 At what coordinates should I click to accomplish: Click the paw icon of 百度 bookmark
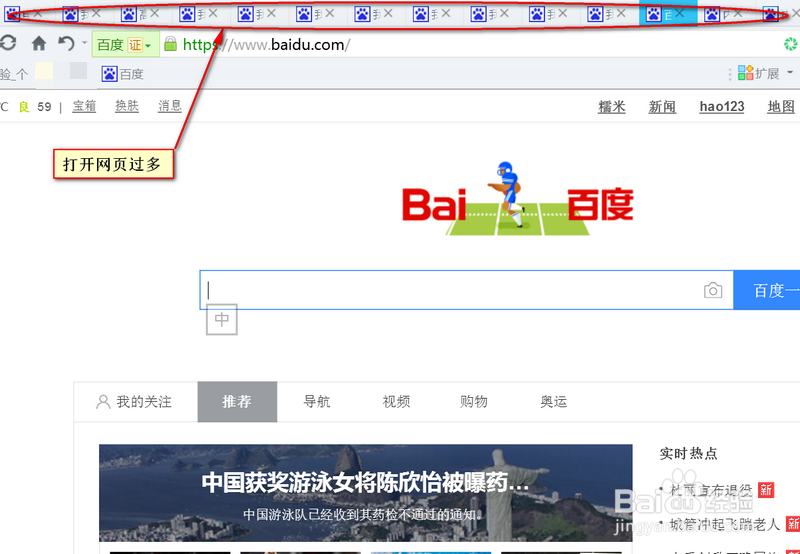109,74
